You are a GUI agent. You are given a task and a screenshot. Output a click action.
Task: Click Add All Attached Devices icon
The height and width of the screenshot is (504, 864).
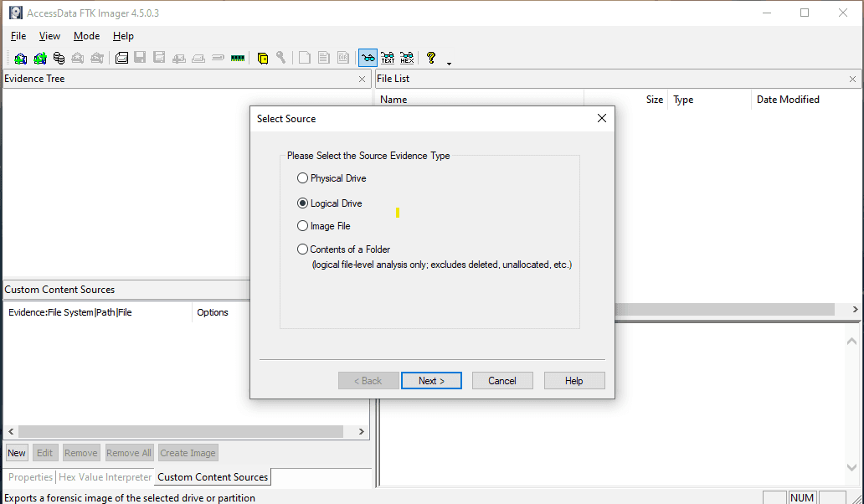coord(39,58)
